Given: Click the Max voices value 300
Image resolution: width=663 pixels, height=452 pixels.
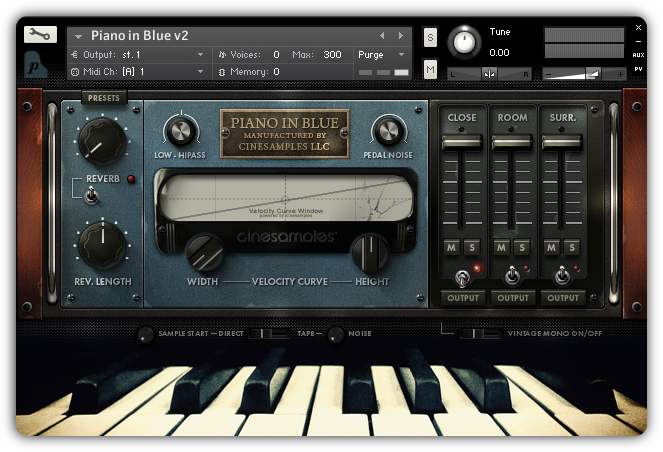Looking at the screenshot, I should click(332, 55).
